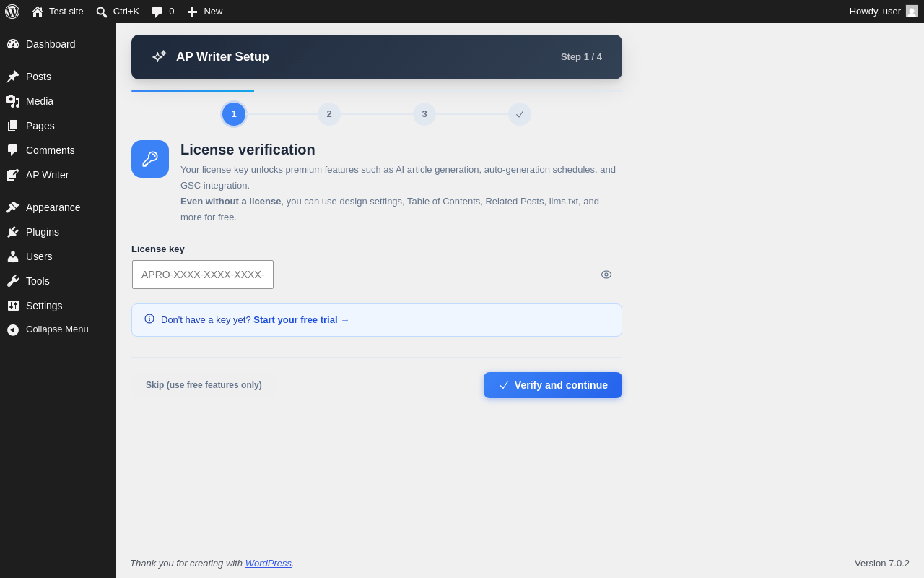924x578 pixels.
Task: Click the sparkle icon beside AP Writer Setup
Action: click(160, 56)
